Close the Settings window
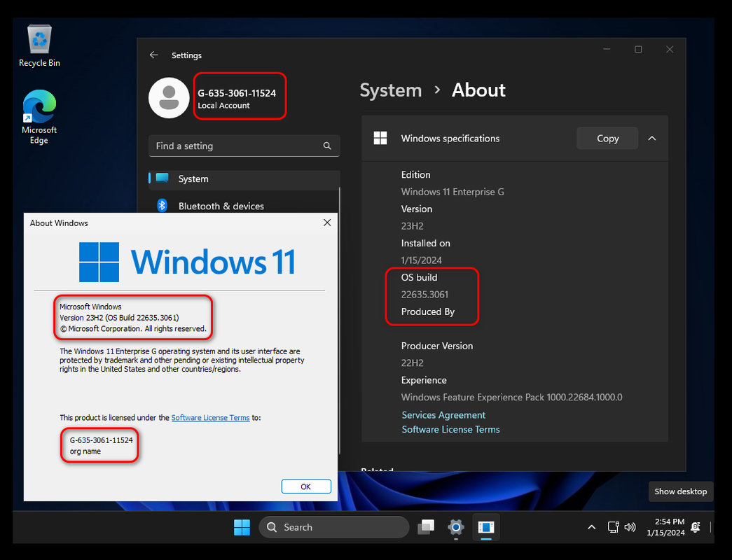 coord(670,50)
